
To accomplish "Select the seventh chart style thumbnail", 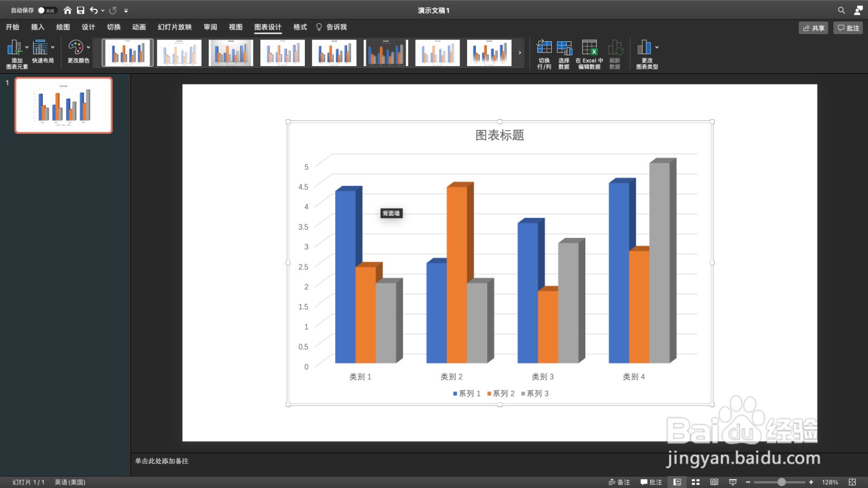I will coord(437,53).
